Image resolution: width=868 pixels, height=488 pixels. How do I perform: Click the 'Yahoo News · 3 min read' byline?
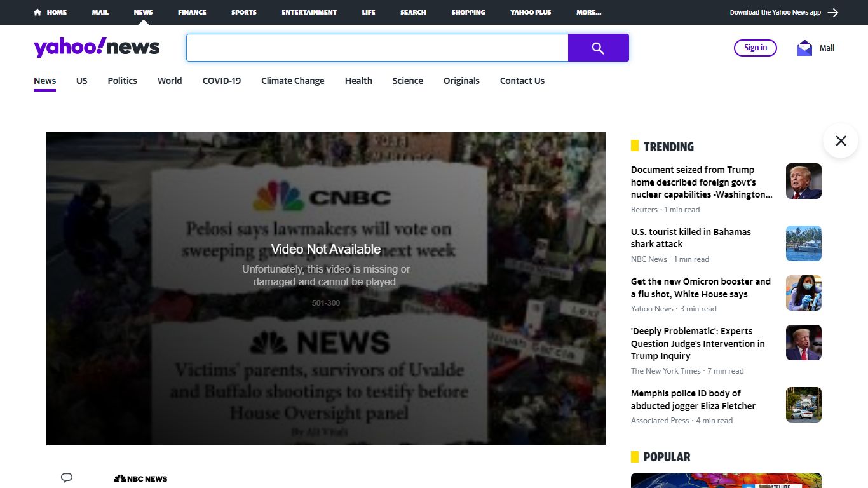tap(674, 309)
